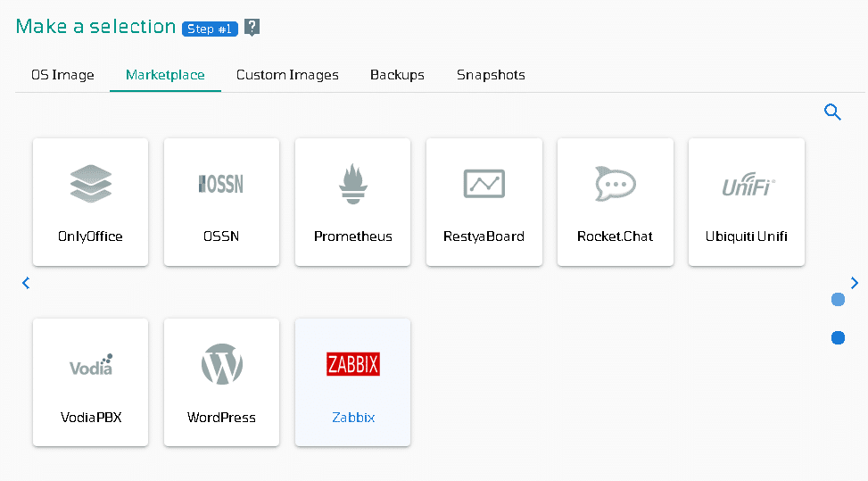
Task: Click the Prometheus label text
Action: (352, 236)
